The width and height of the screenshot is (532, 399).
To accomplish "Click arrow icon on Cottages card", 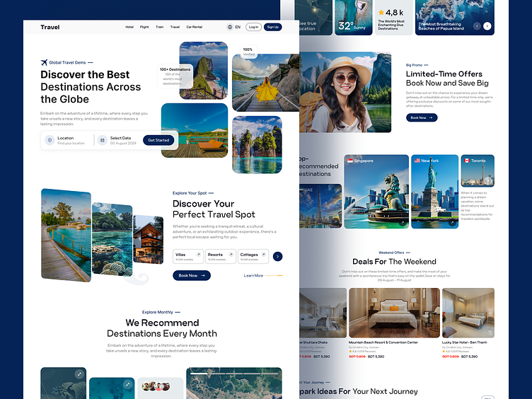I will coord(264,254).
